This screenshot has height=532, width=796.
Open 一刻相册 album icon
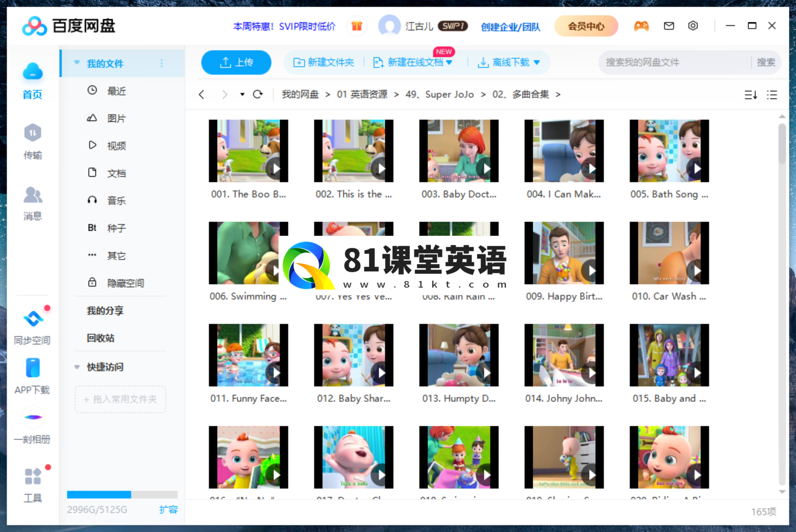(x=33, y=417)
